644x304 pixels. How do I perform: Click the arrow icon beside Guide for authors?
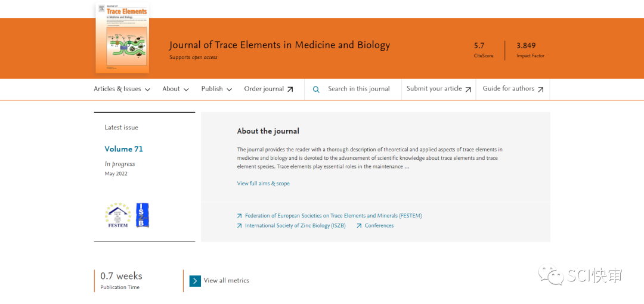click(x=540, y=89)
